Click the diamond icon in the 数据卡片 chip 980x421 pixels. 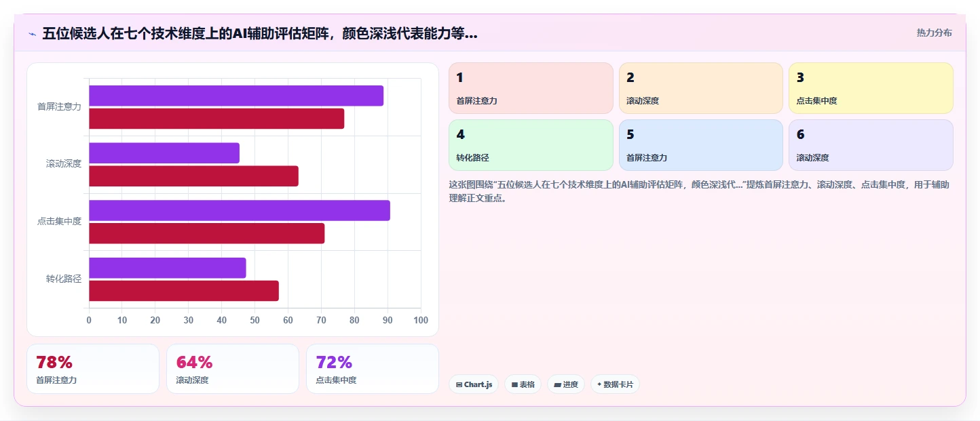point(599,385)
